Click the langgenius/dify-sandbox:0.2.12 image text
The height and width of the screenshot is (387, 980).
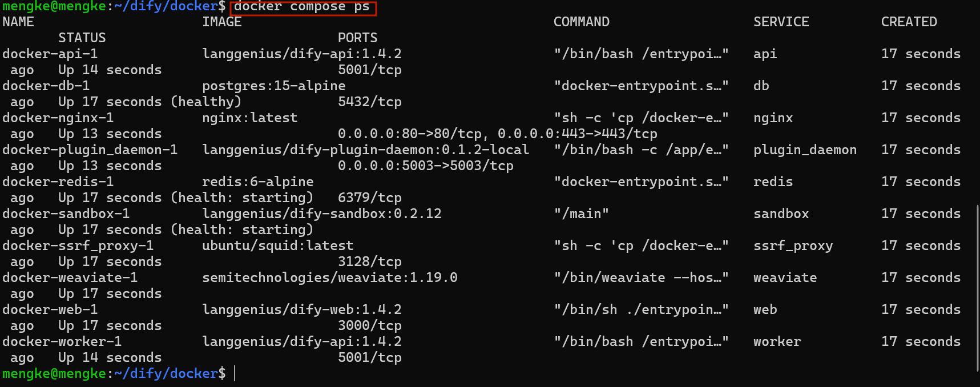click(x=321, y=213)
